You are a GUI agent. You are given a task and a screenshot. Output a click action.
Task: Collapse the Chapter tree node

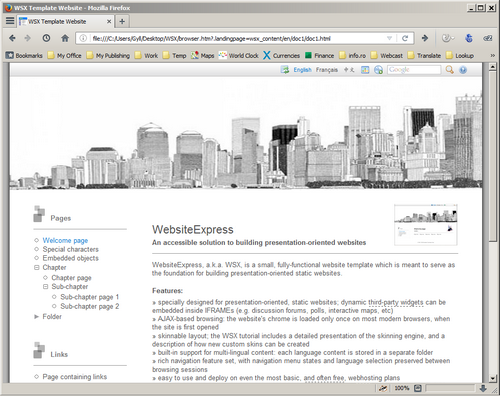tap(37, 267)
